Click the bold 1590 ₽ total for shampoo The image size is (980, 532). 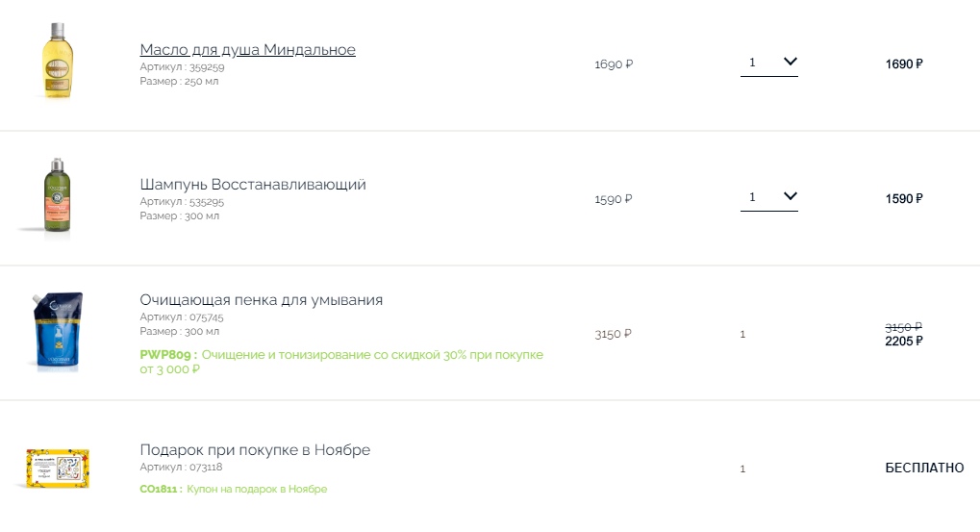[x=904, y=199]
